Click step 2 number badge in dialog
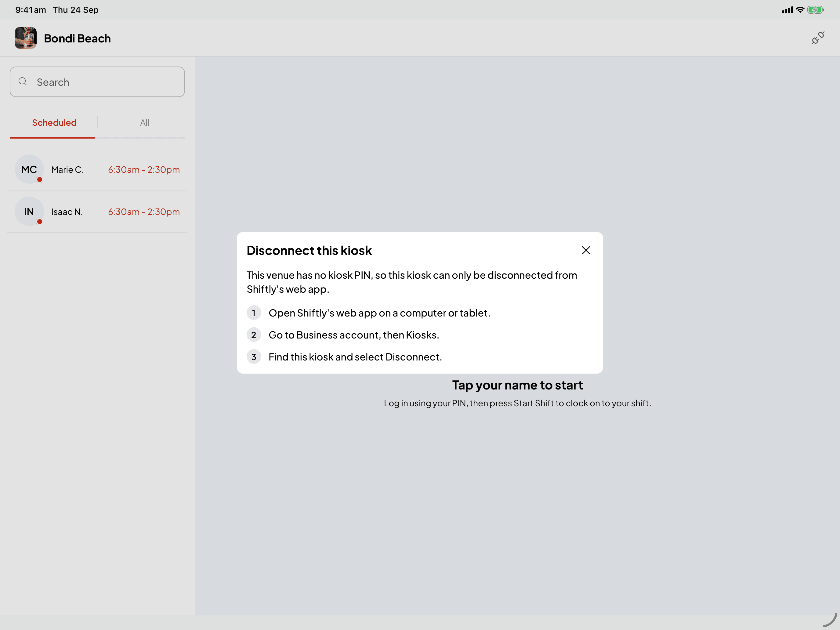 point(254,335)
